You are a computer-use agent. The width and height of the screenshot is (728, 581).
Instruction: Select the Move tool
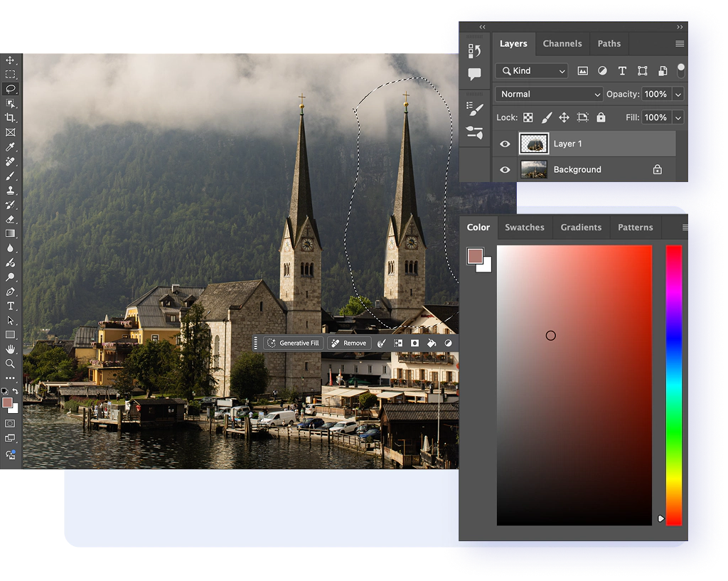point(11,60)
